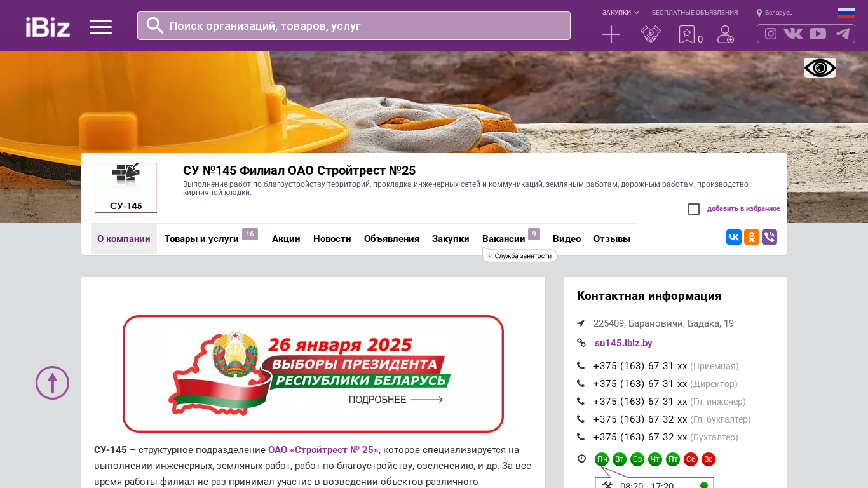Image resolution: width=868 pixels, height=488 pixels.
Task: Click the address '225409, Барановичи, Бадака, 19'
Action: (663, 323)
